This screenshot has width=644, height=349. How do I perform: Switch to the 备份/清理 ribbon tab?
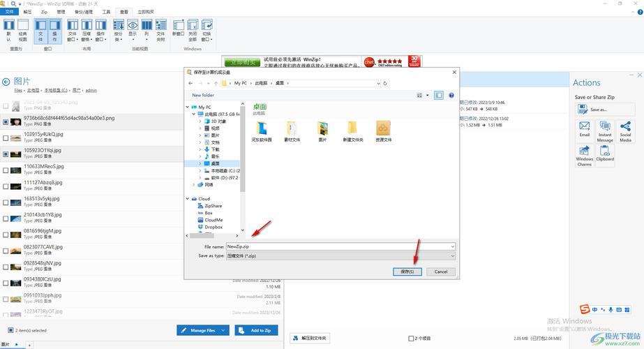click(x=84, y=12)
